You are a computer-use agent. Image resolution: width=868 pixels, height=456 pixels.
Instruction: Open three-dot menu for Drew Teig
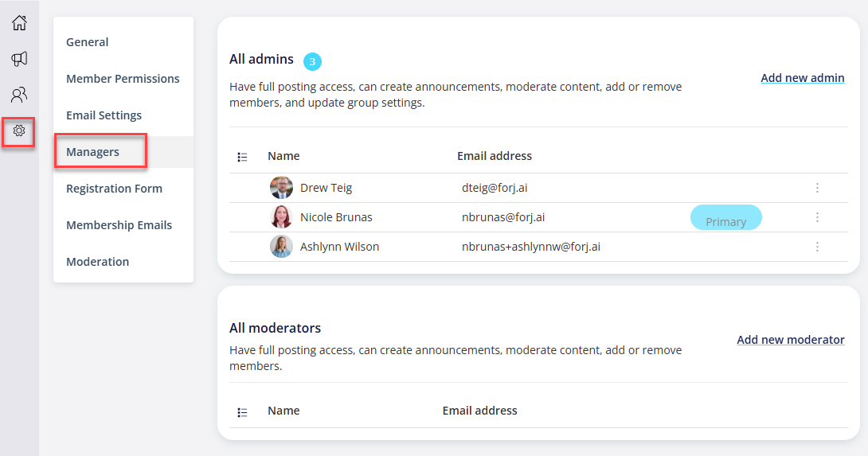coord(817,188)
